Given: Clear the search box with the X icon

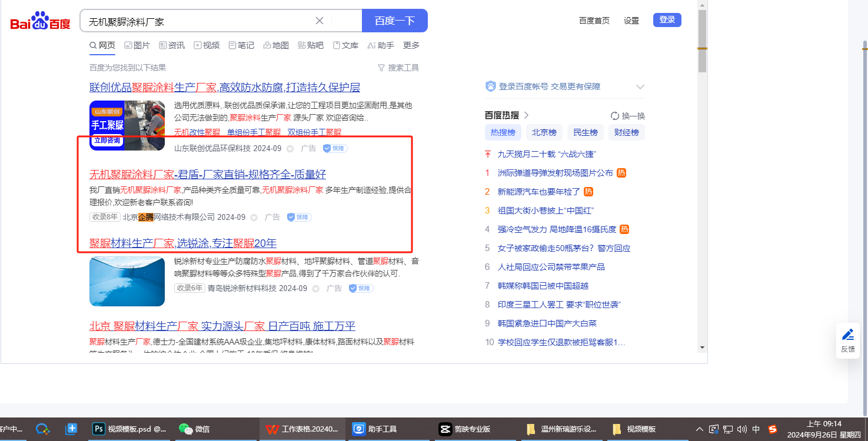Looking at the screenshot, I should tap(320, 21).
